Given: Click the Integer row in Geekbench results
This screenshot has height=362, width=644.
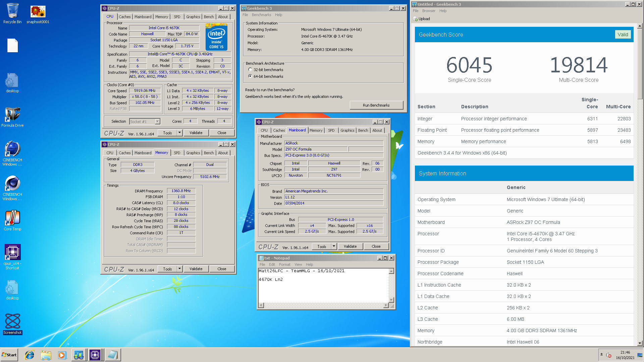Looking at the screenshot, I should [524, 119].
